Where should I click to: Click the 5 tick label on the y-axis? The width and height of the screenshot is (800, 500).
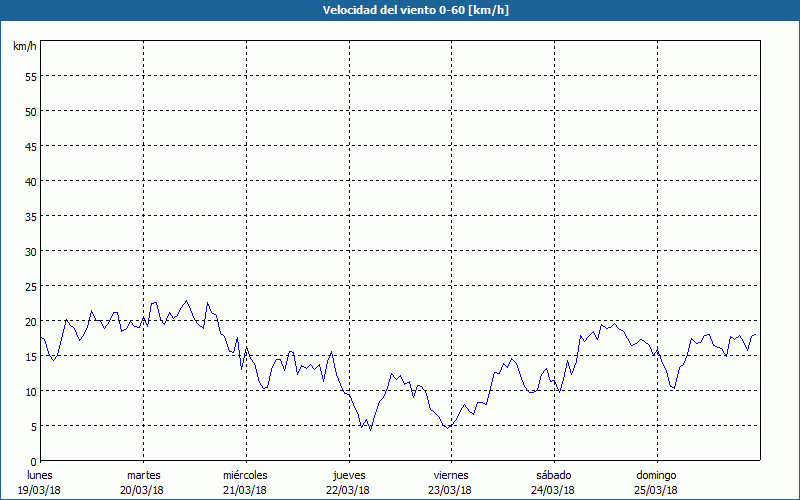[33, 426]
